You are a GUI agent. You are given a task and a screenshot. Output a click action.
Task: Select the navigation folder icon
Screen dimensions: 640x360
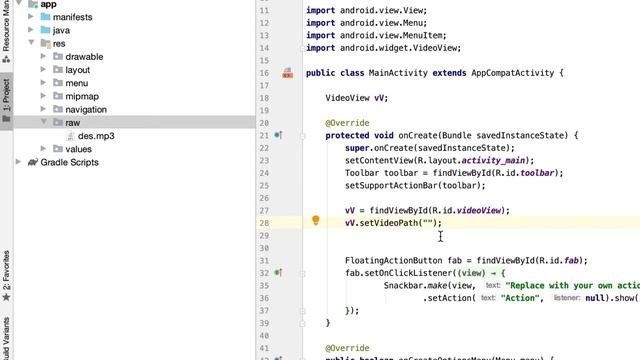58,109
